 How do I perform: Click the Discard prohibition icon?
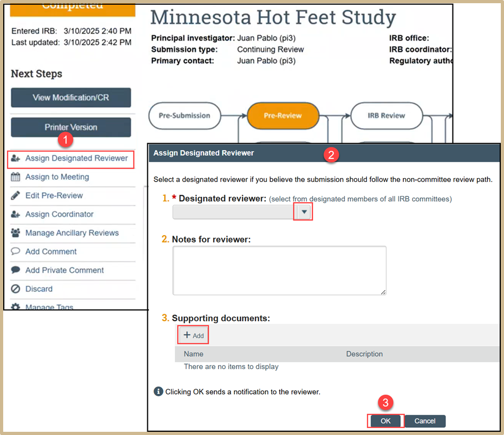coord(15,289)
